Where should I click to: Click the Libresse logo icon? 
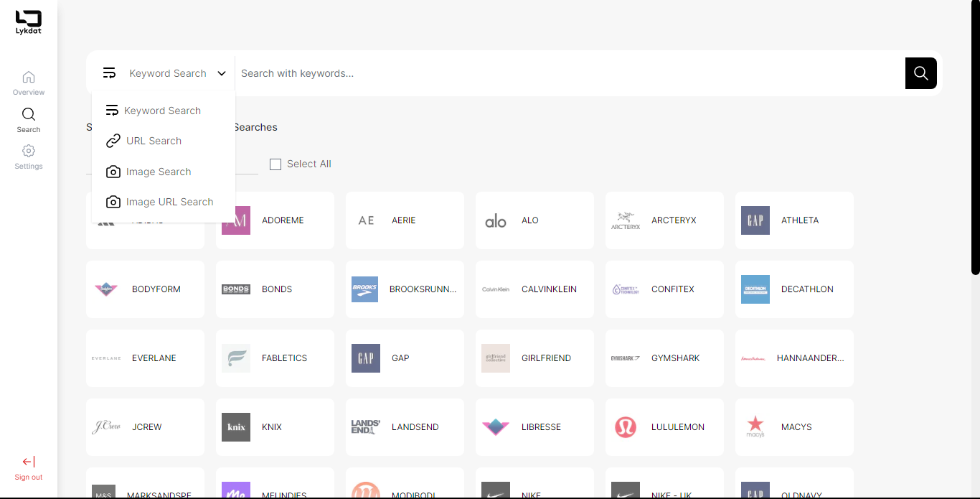(x=496, y=427)
